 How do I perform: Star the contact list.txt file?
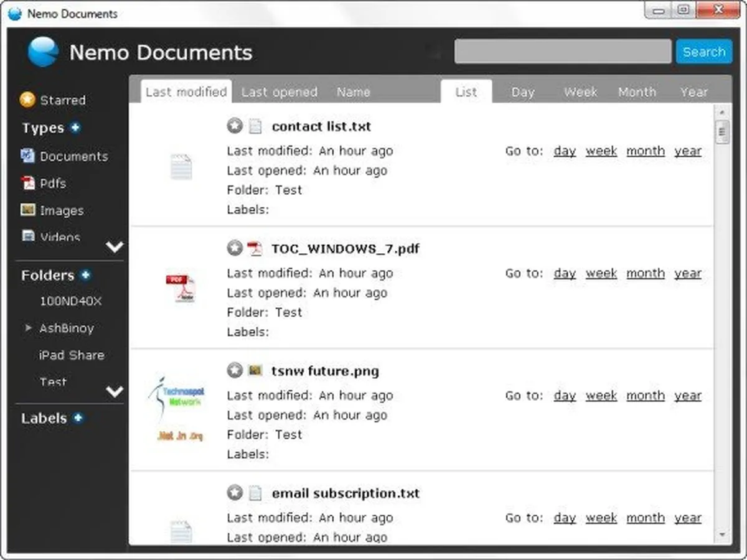click(234, 126)
